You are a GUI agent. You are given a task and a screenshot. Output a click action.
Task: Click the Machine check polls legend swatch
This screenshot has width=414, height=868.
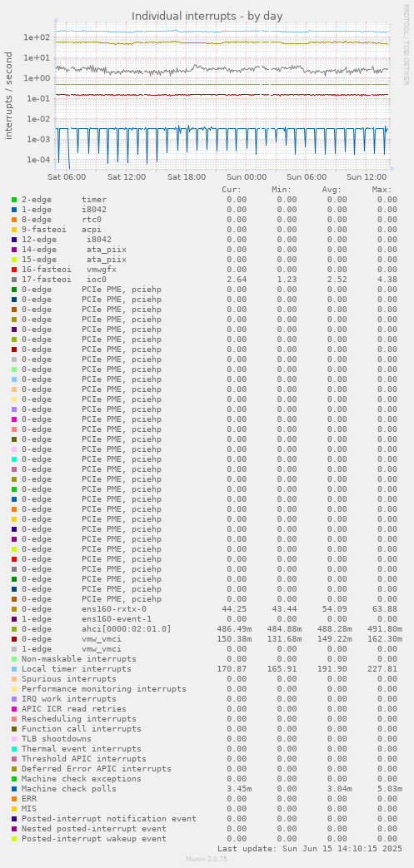point(14,788)
